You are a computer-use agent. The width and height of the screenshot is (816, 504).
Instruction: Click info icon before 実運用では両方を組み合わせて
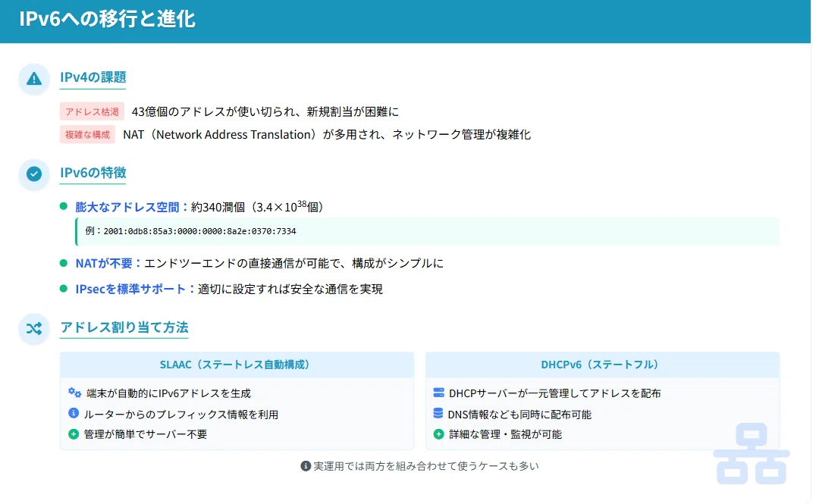tap(306, 466)
